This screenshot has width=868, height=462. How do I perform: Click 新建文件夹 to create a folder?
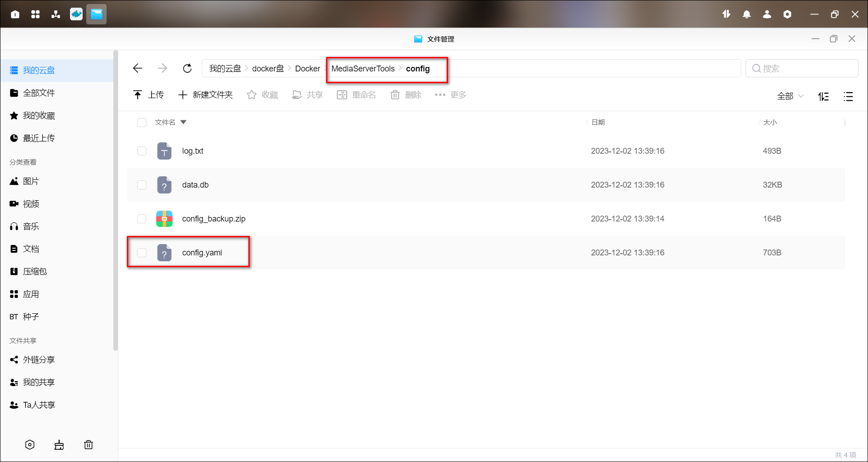click(205, 95)
